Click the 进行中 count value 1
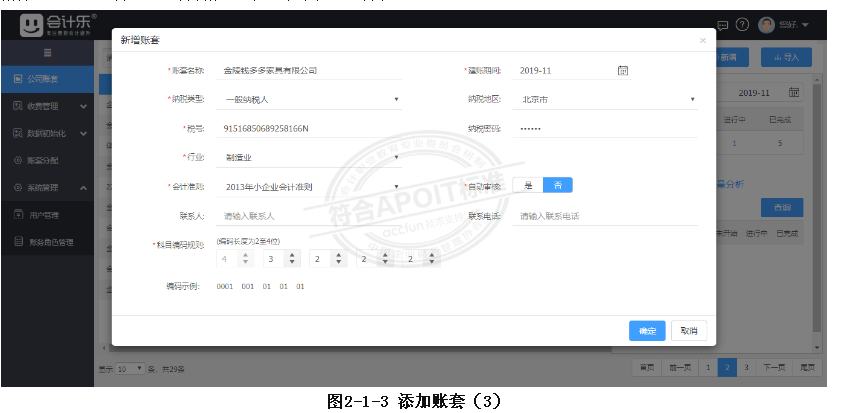This screenshot has width=860, height=413. 734,143
